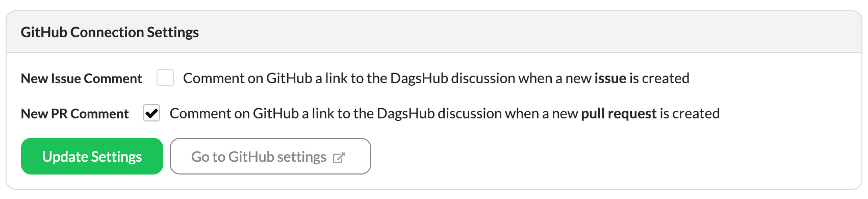
Task: Click the bold pull request text
Action: point(619,113)
